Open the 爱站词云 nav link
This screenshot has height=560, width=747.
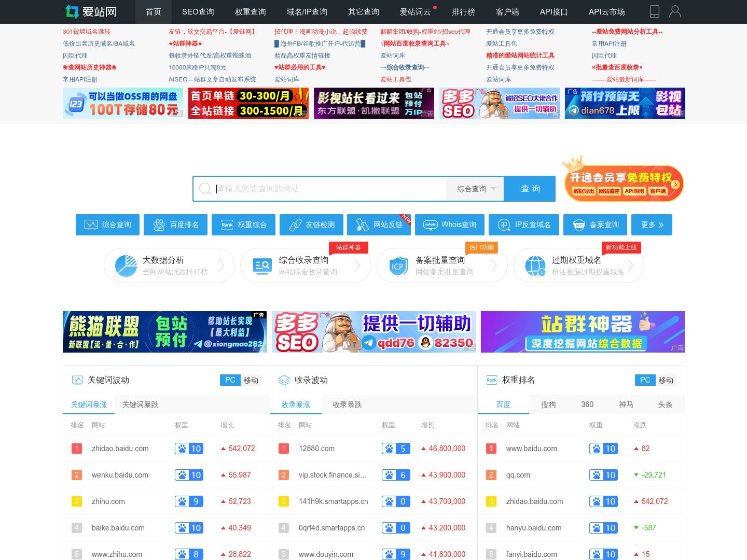point(416,12)
